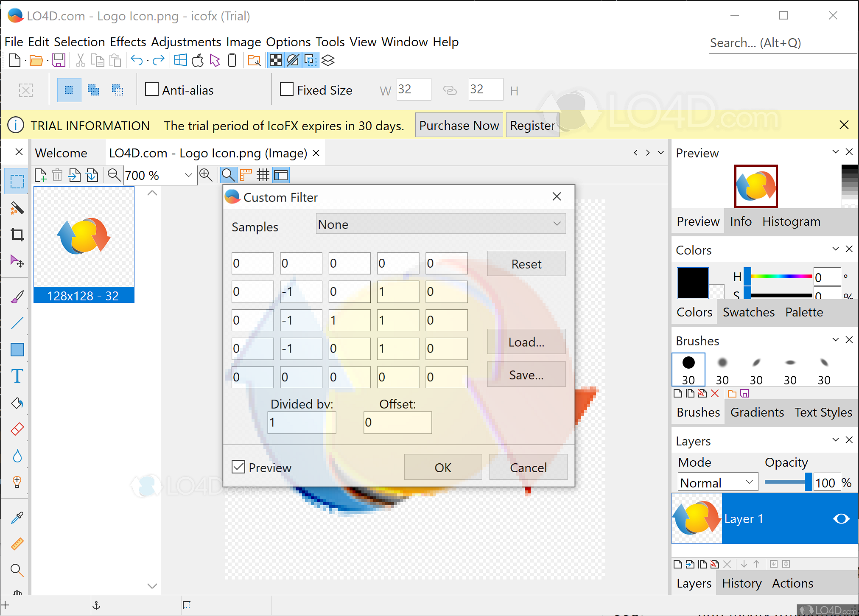Select the Eyedropper color picker tool
Viewport: 859px width, 616px height.
[x=17, y=518]
